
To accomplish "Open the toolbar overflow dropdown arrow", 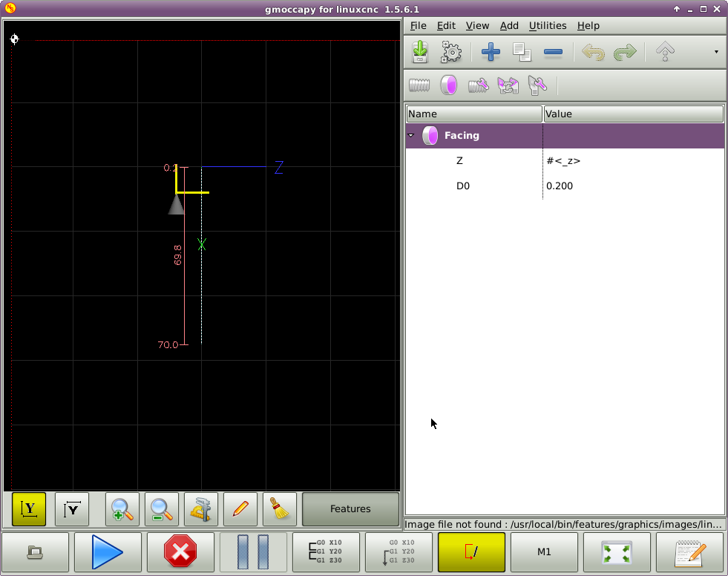I will (x=716, y=51).
